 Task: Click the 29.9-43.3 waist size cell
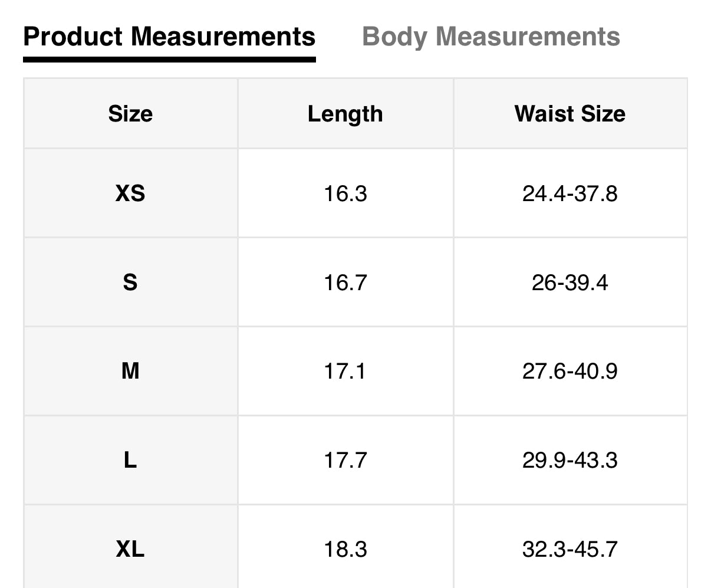click(x=570, y=460)
